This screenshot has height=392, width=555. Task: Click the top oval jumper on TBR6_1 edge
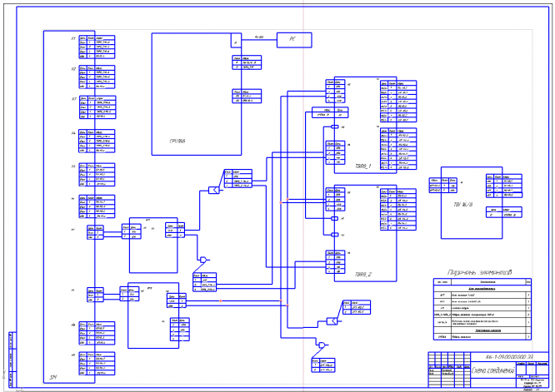334,127
